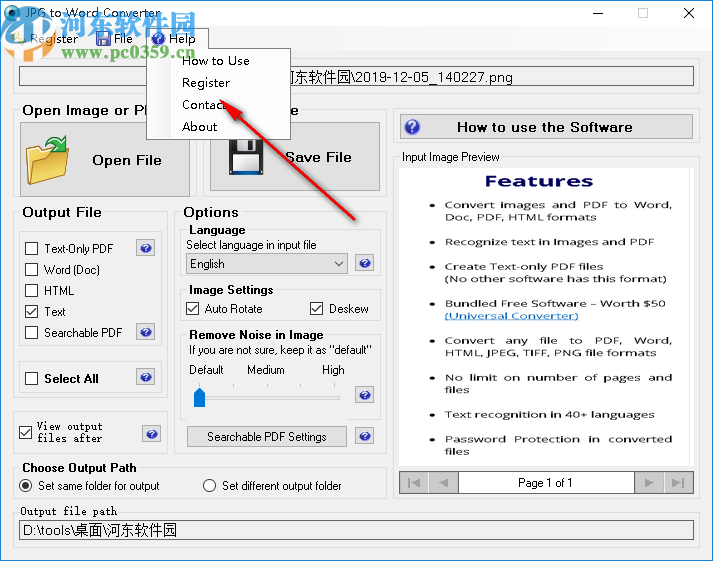The width and height of the screenshot is (713, 561).
Task: Click the question mark icon on How to use
Action: (x=412, y=127)
